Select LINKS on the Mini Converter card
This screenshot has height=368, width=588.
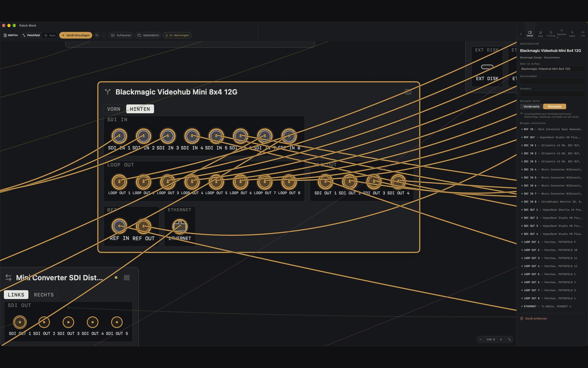[16, 295]
